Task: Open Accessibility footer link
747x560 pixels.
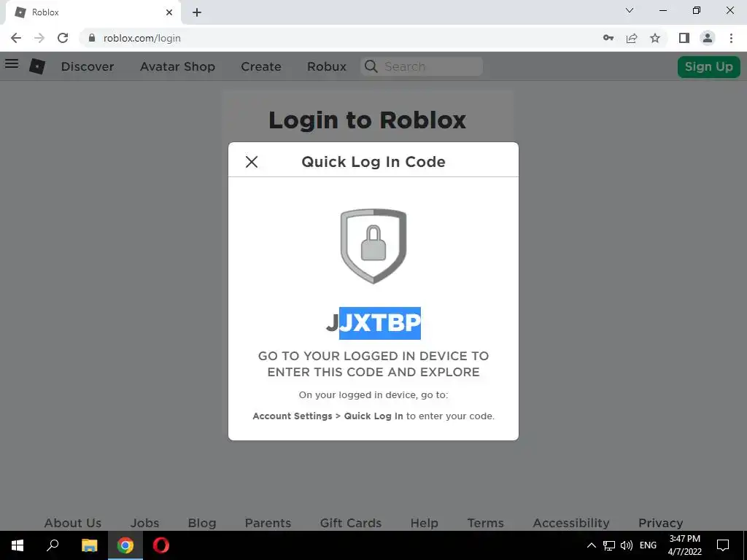Action: tap(571, 523)
